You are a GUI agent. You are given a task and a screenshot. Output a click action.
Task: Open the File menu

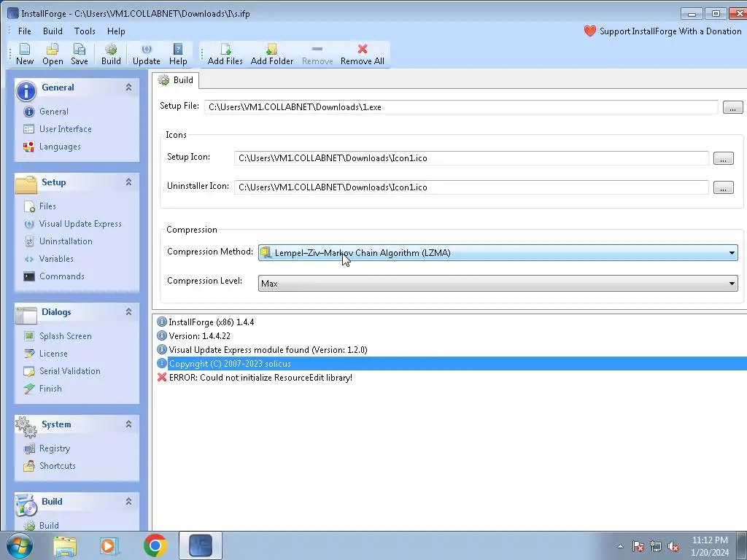point(24,31)
